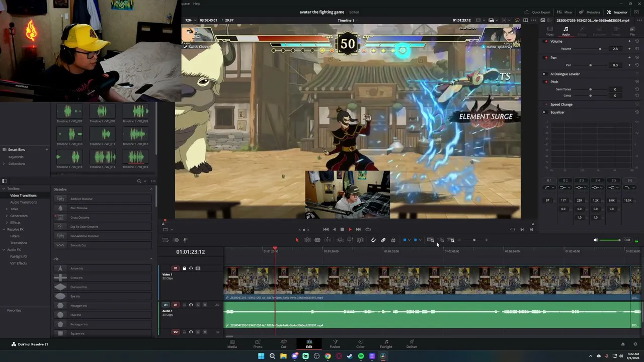Search the effects library magnifier icon

[139, 181]
